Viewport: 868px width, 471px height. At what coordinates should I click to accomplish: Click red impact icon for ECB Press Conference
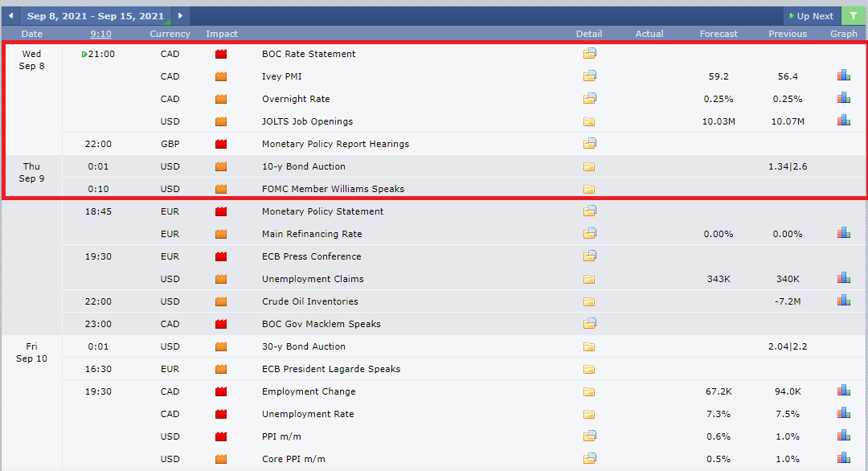tap(221, 257)
